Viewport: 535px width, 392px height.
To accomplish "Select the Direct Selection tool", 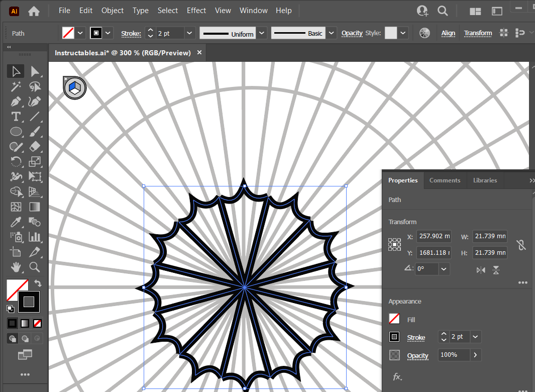I will 35,71.
